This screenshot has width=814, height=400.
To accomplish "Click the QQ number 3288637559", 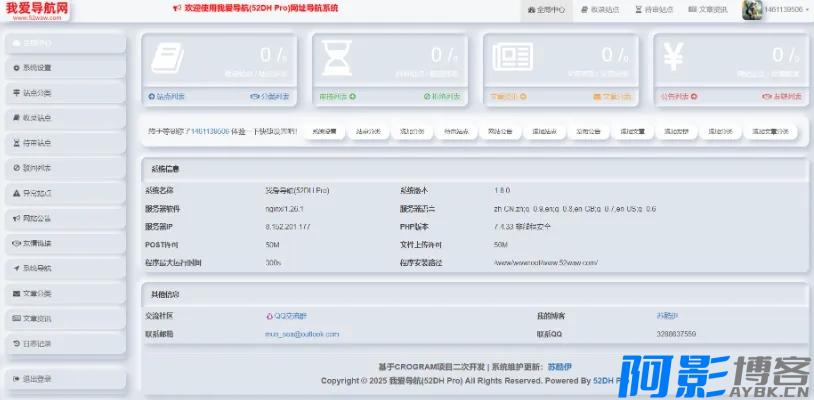I will click(676, 334).
